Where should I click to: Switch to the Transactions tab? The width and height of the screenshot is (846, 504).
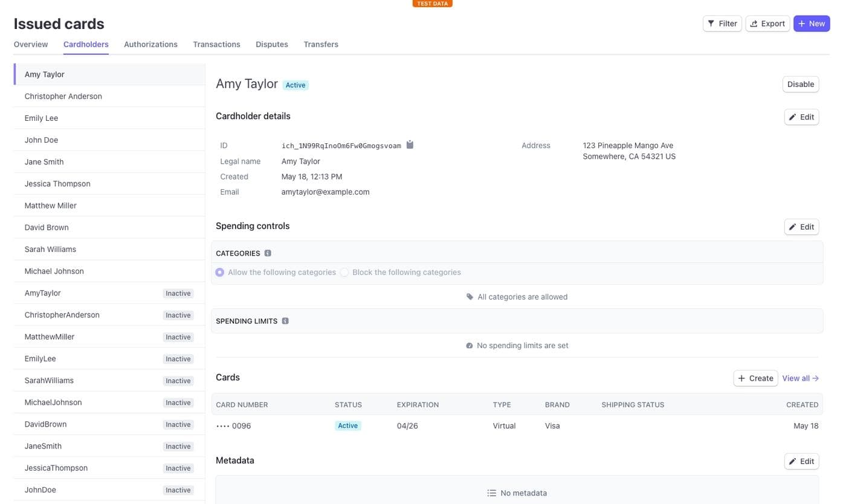[x=216, y=44]
